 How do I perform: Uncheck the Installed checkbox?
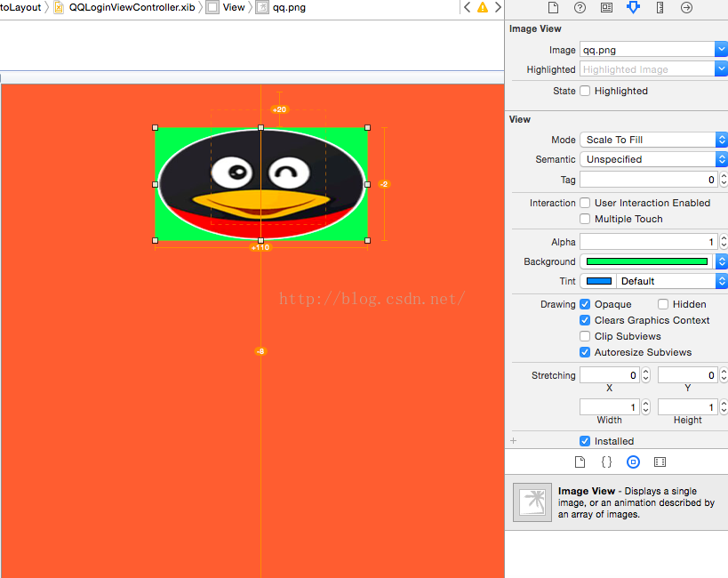(x=585, y=441)
